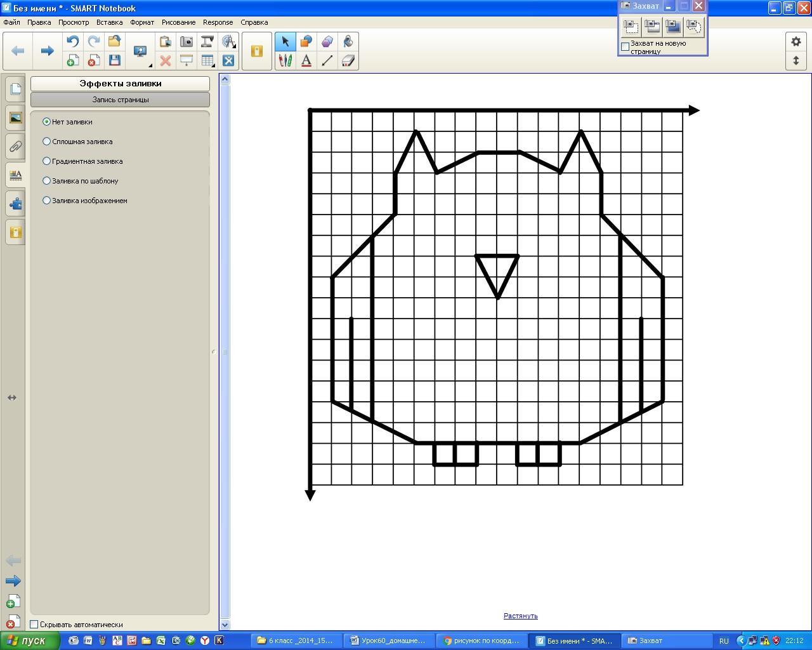Screen dimensions: 812x650
Task: Open the 'Вставка' menu
Action: click(x=109, y=22)
